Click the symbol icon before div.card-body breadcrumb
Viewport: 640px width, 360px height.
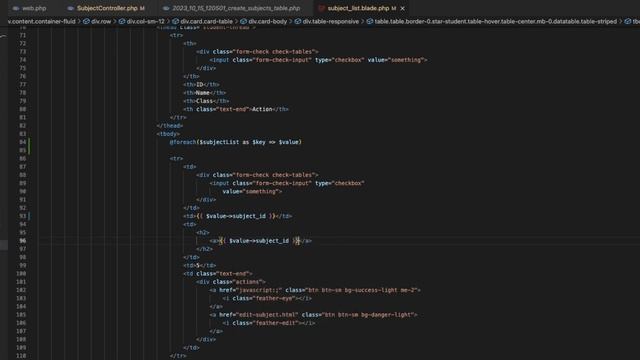(243, 21)
